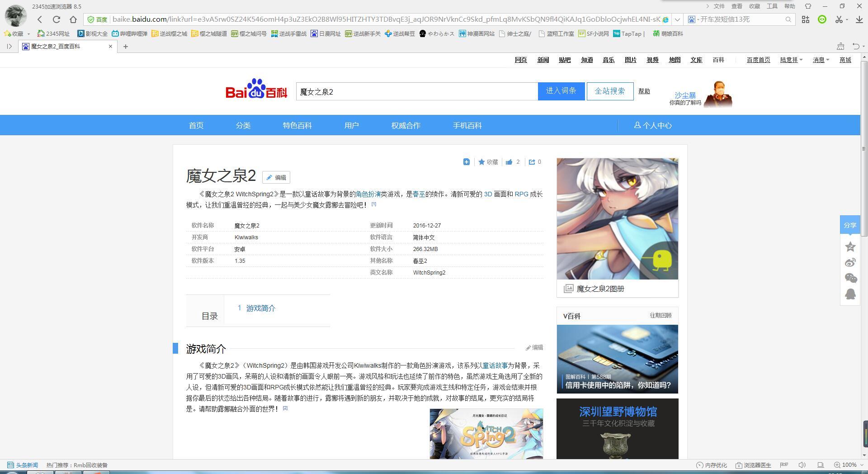Expand the address bar URL dropdown

pos(677,19)
